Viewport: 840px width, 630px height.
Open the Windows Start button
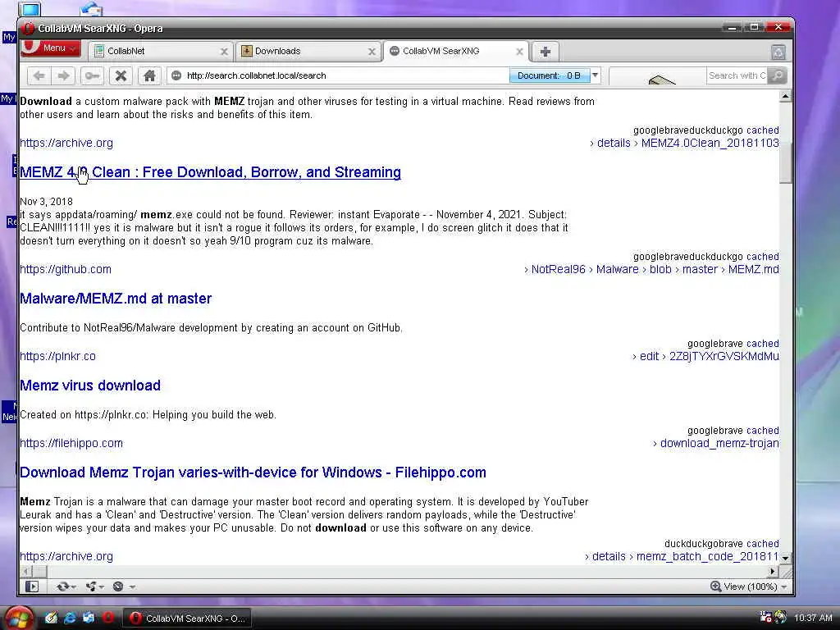(x=19, y=618)
